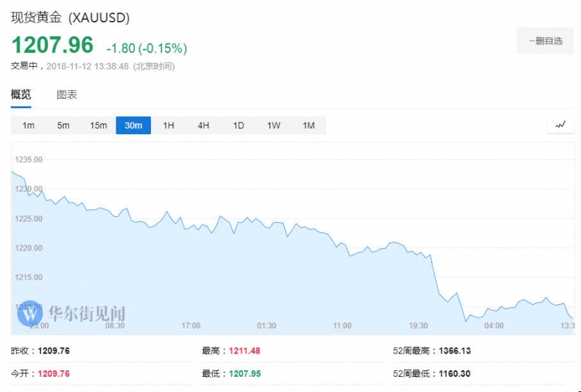The height and width of the screenshot is (392, 581).
Task: Select the 5m timeframe
Action: pos(63,126)
